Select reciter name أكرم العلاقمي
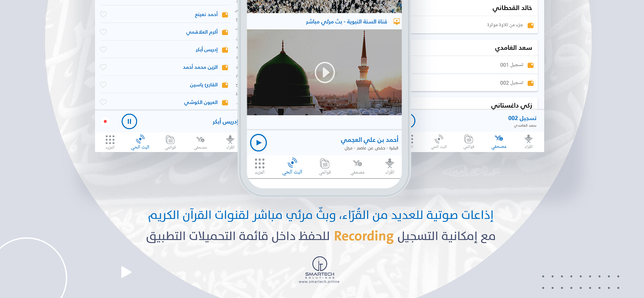 (202, 32)
